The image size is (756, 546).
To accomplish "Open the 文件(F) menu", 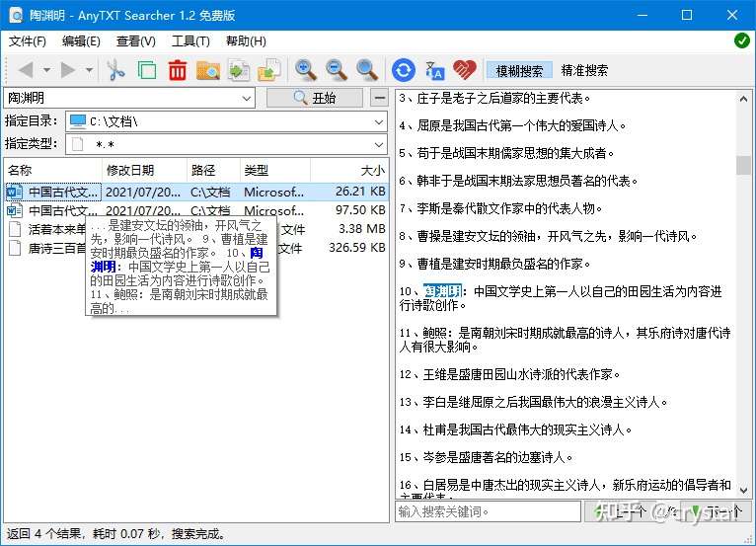I will tap(28, 41).
